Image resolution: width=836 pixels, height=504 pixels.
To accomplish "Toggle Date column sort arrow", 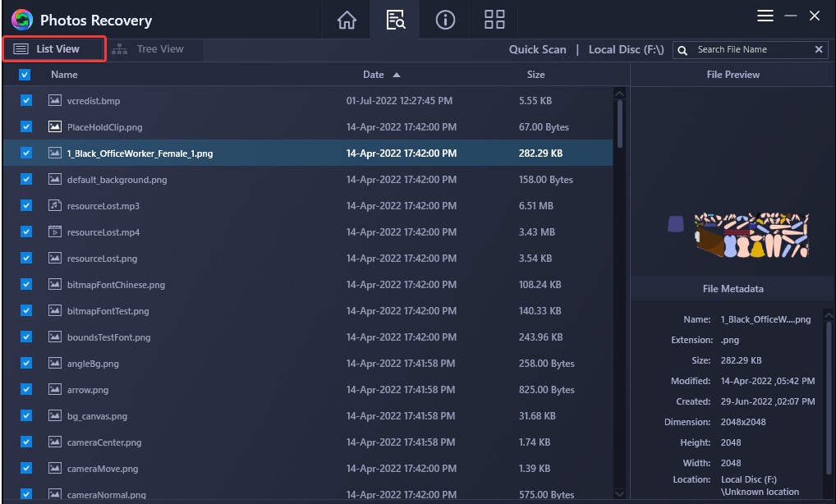I will (397, 74).
